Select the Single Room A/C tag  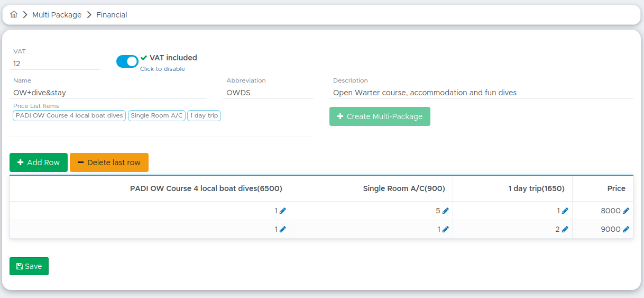tap(157, 115)
